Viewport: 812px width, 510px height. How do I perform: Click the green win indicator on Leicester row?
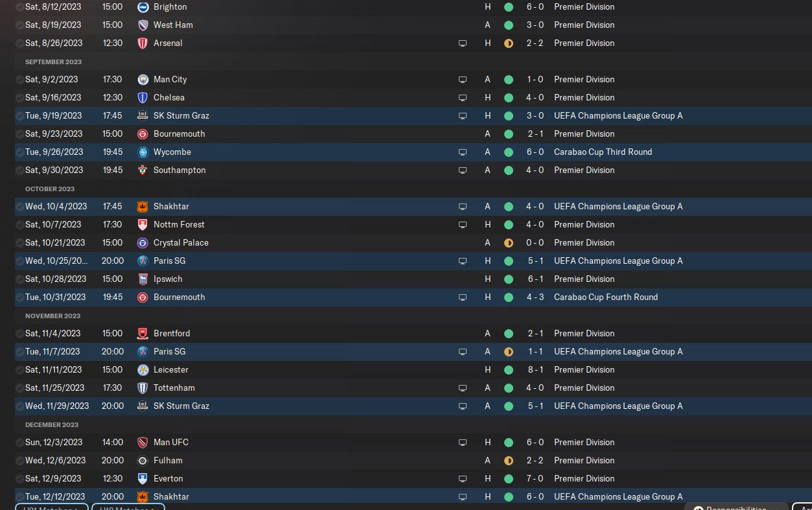pyautogui.click(x=509, y=370)
